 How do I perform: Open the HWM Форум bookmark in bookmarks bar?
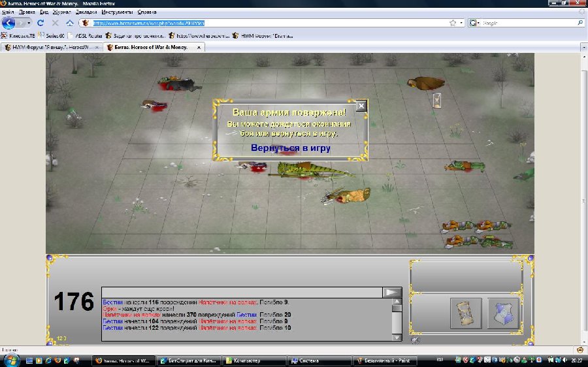pyautogui.click(x=263, y=36)
